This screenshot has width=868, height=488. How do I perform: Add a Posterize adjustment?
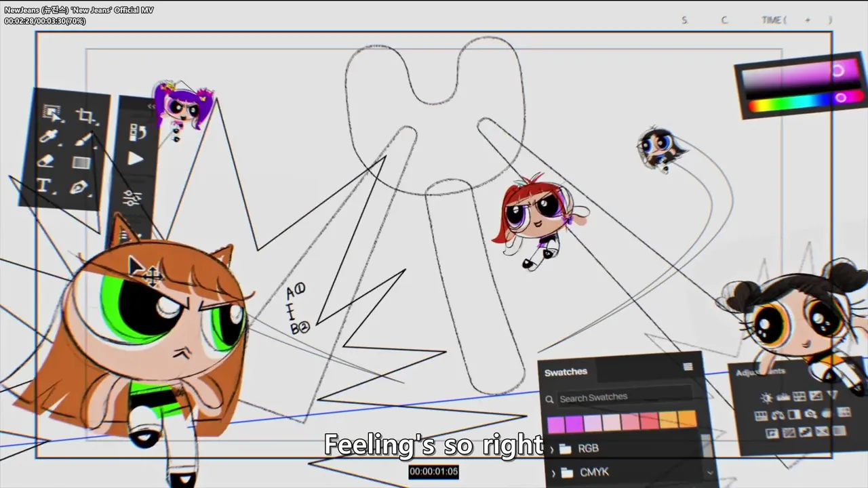[x=789, y=432]
